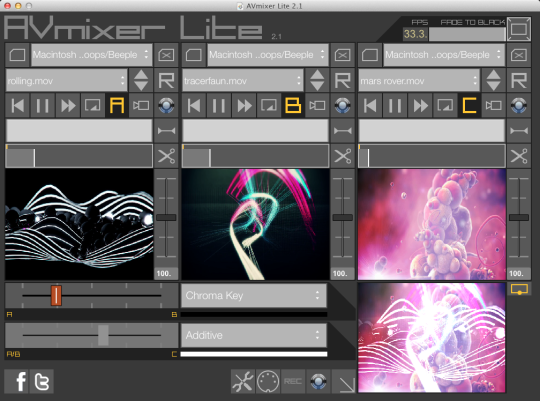Open channel B effects knob
This screenshot has height=401, width=540.
pyautogui.click(x=343, y=105)
